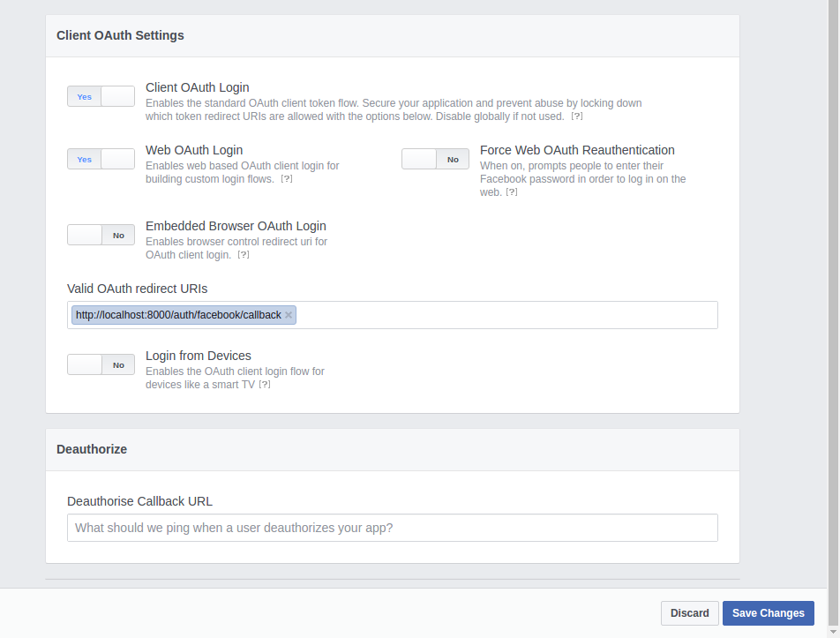Click the Valid OAuth redirect URIs label

coord(137,289)
